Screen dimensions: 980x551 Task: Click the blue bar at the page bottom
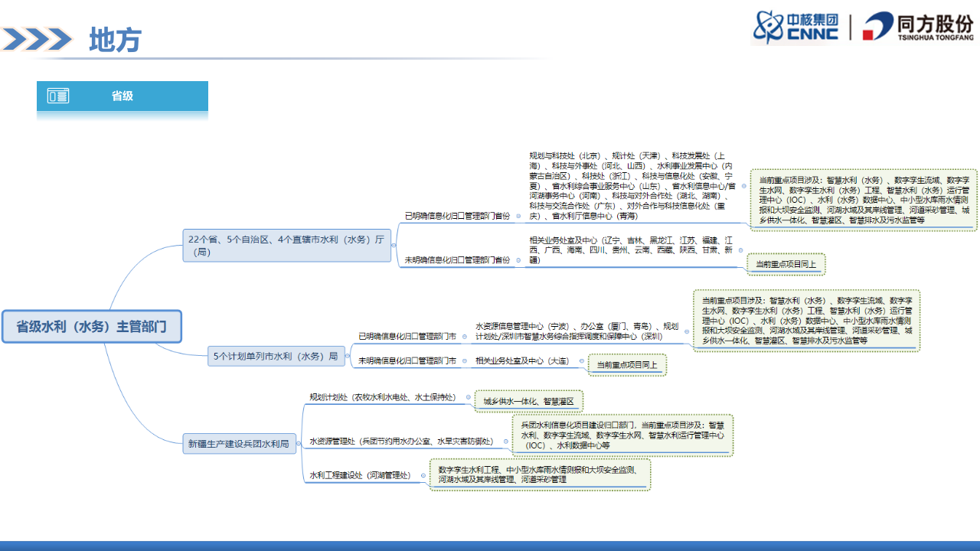click(x=490, y=546)
